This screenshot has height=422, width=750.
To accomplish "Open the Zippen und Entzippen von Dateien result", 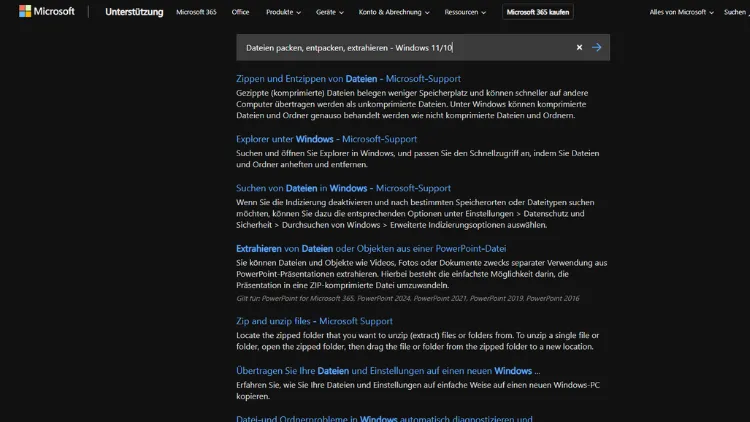I will coord(348,78).
